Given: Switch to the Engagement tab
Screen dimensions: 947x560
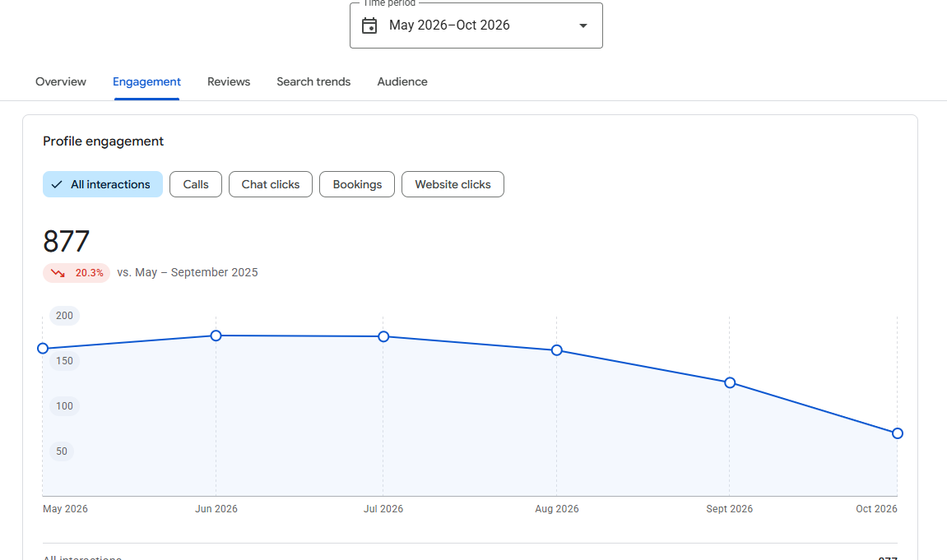Looking at the screenshot, I should pyautogui.click(x=146, y=81).
